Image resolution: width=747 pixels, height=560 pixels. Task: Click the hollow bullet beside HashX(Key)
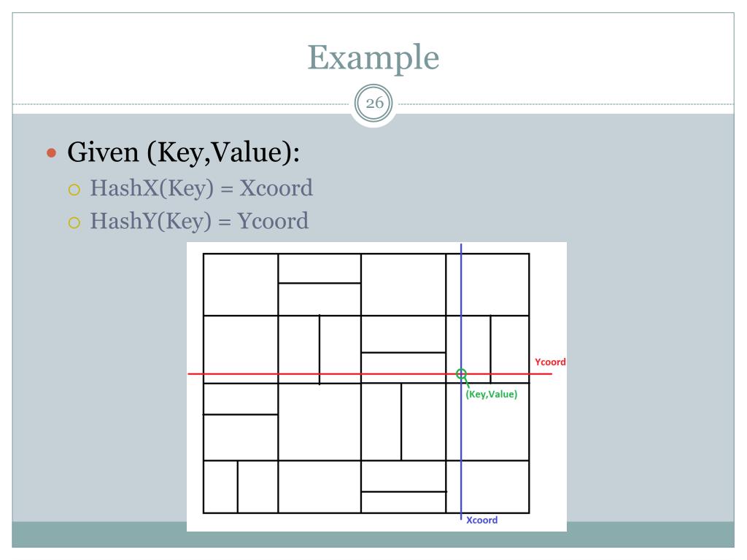(x=74, y=190)
